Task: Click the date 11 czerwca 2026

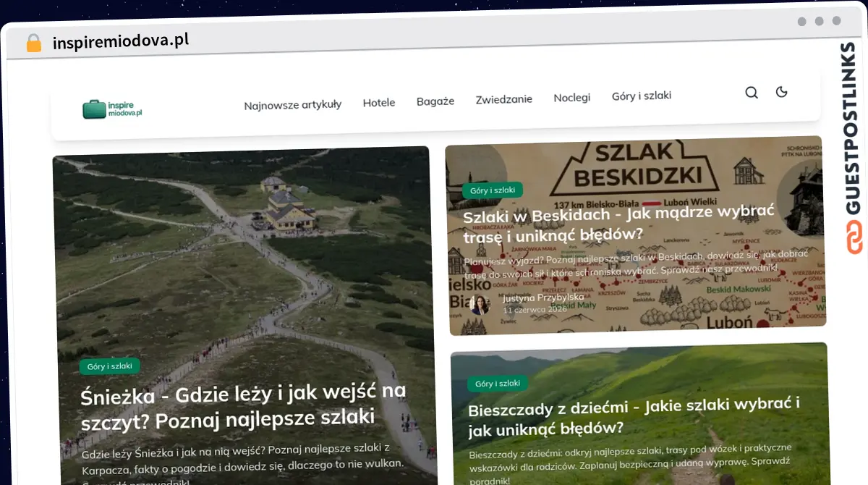Action: click(536, 309)
